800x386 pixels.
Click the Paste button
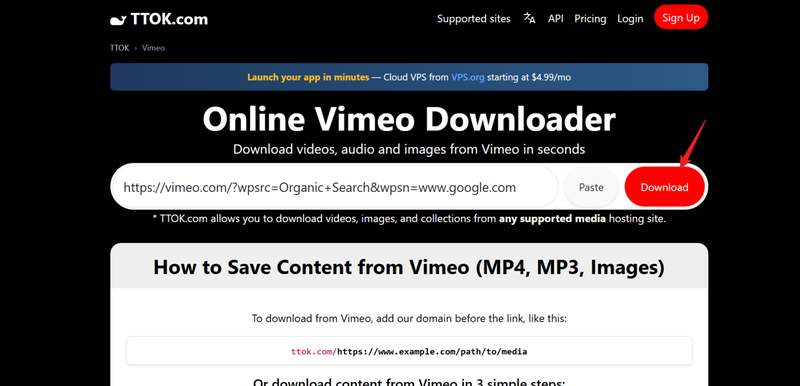coord(591,187)
